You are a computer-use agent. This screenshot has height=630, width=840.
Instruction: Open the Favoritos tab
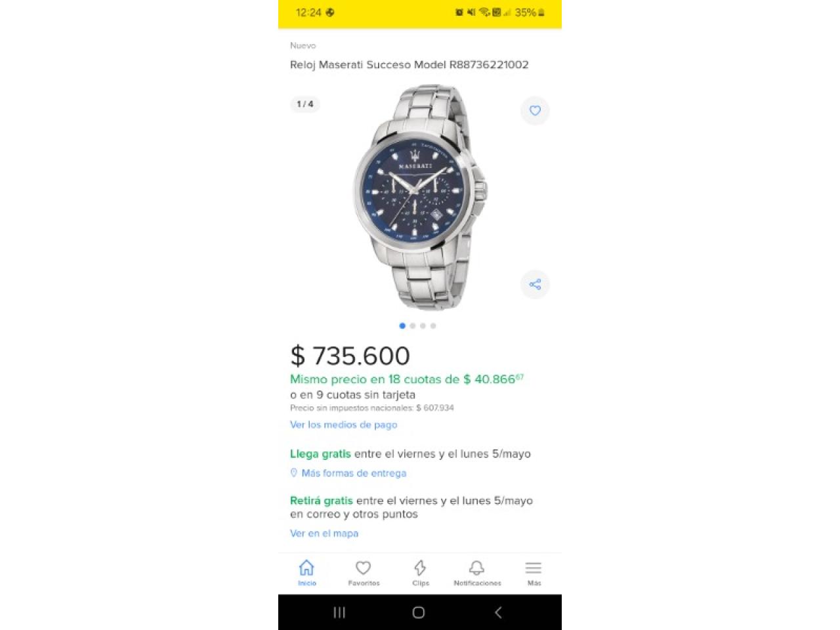pos(364,573)
